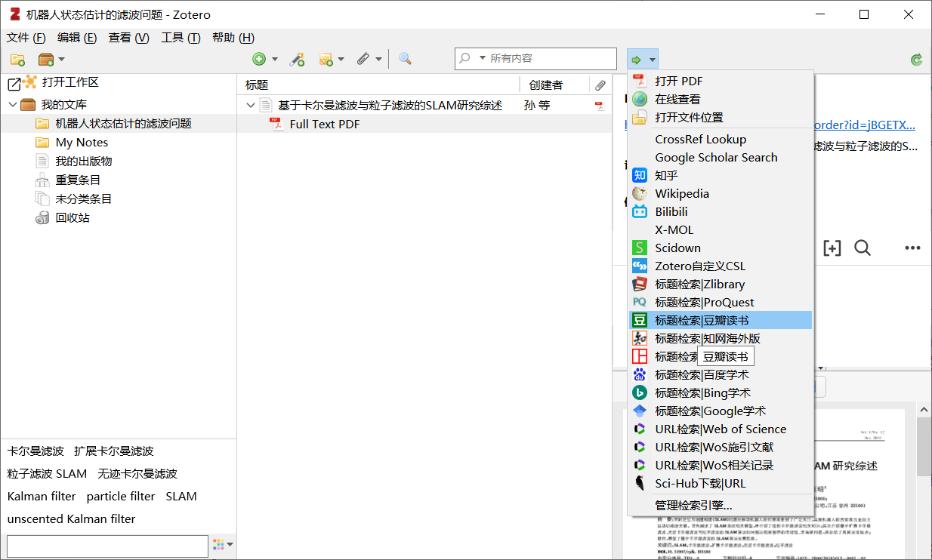Viewport: 932px width, 560px height.
Task: Open the New Note dropdown arrow
Action: coord(341,59)
